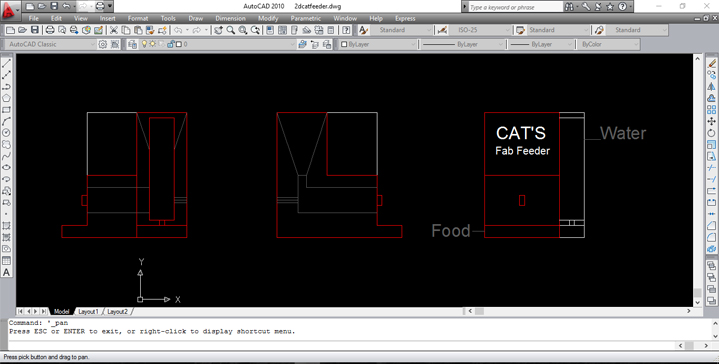Open the Layer Properties Manager icon

[133, 44]
